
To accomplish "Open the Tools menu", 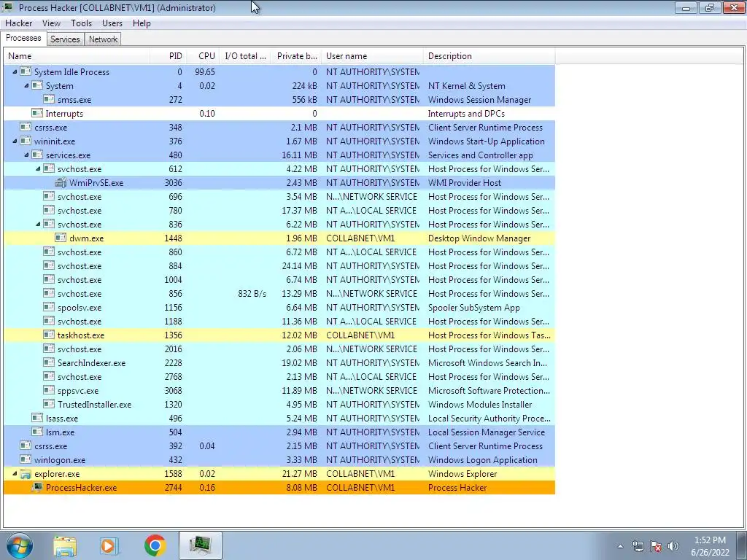I will pyautogui.click(x=82, y=23).
